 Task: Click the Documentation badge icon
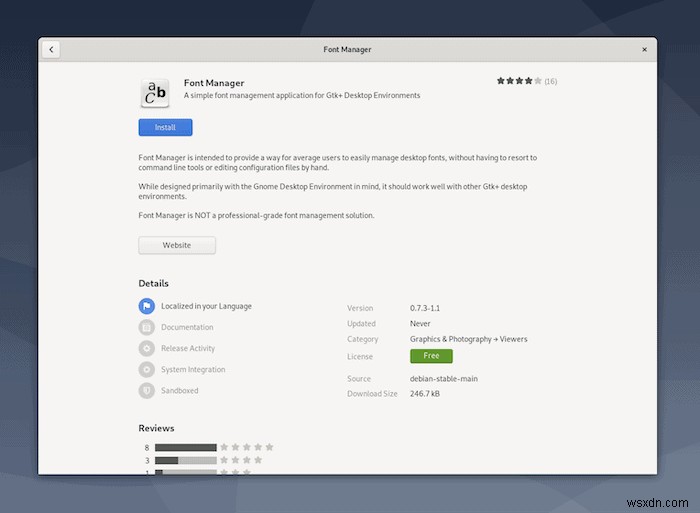click(x=146, y=327)
